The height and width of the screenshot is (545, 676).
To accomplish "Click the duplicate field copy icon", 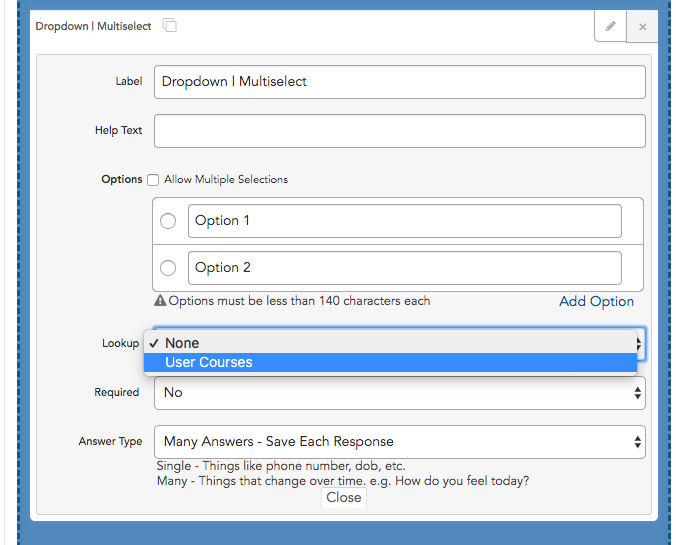I will click(x=169, y=25).
